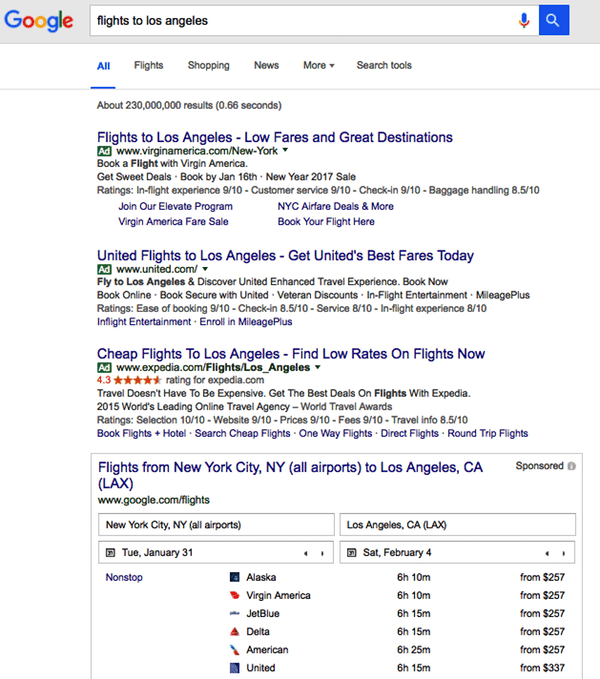Open dropdown arrow next to www.united.com URL
The width and height of the screenshot is (600, 679).
[205, 269]
